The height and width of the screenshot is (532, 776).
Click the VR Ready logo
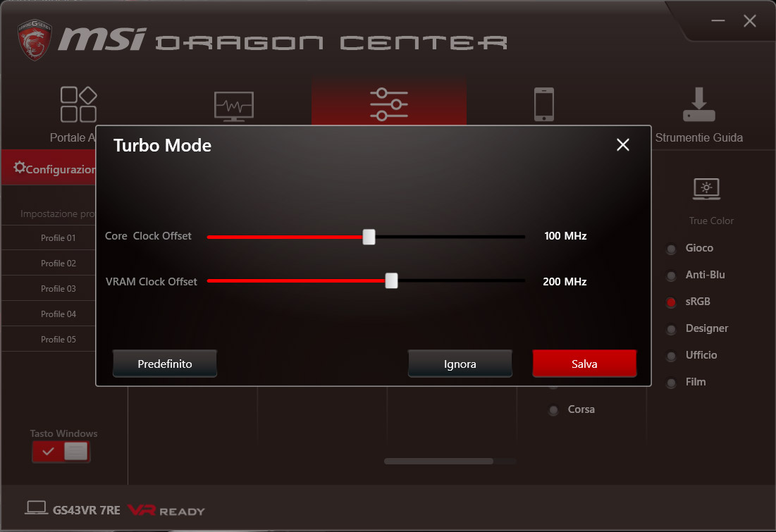tap(166, 510)
